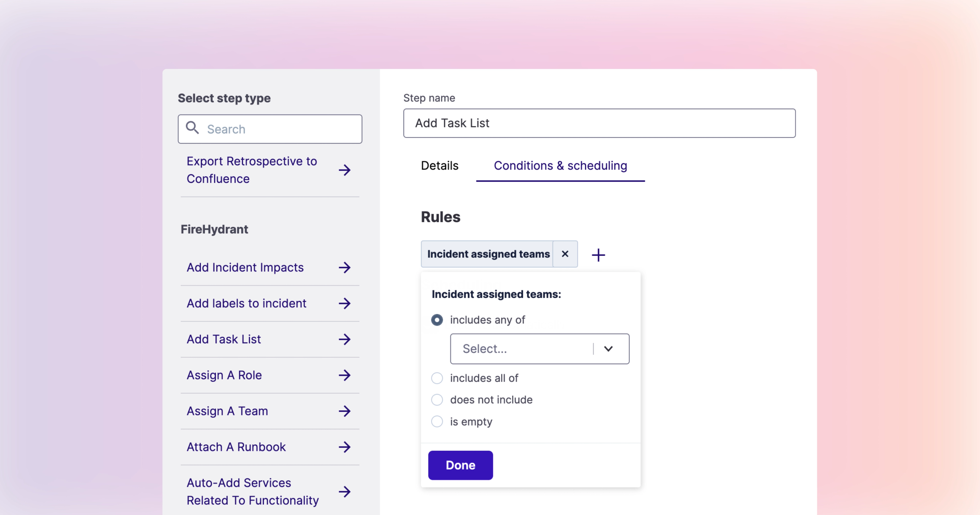Click the dropdown chevron in Select box
This screenshot has width=980, height=515.
tap(608, 349)
